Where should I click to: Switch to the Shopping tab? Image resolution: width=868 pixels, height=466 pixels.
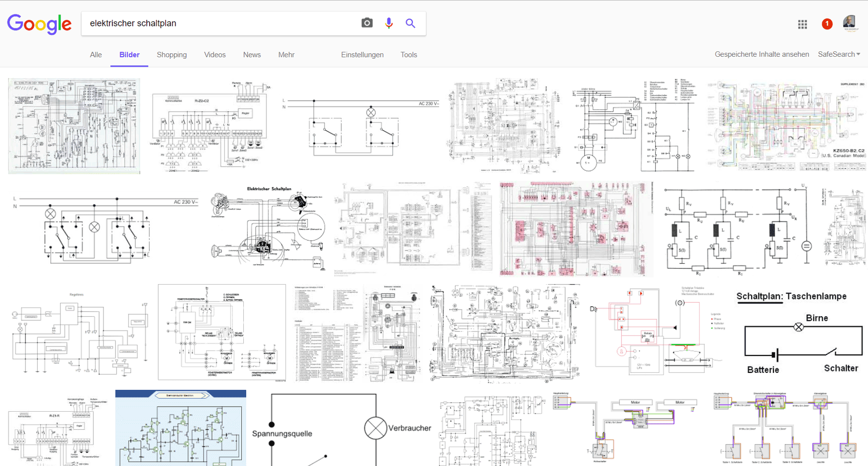click(172, 55)
